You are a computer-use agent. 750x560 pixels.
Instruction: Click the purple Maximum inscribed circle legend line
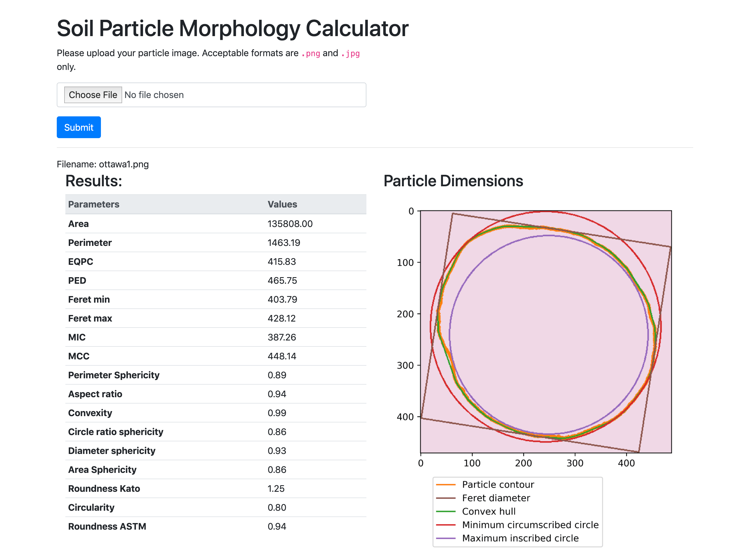click(446, 538)
